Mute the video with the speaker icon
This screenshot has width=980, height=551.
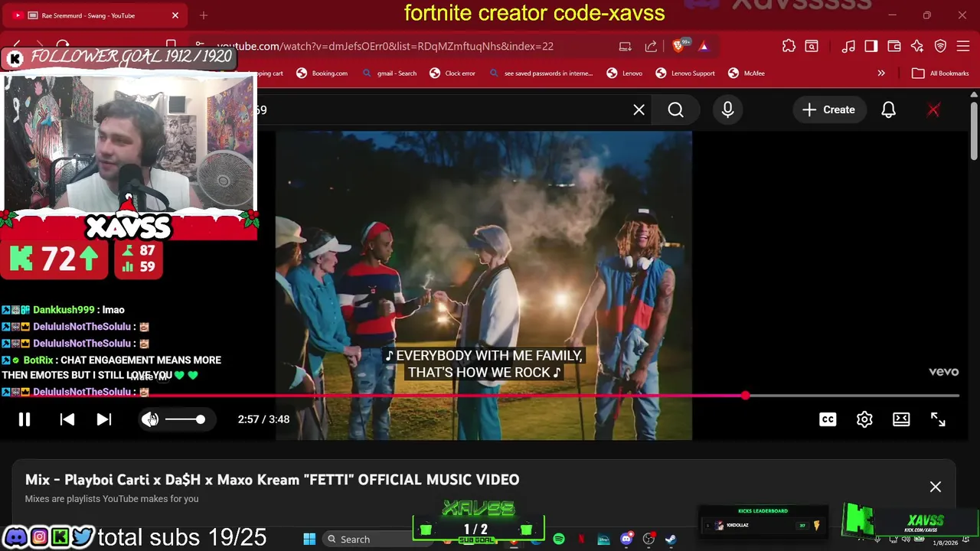149,419
